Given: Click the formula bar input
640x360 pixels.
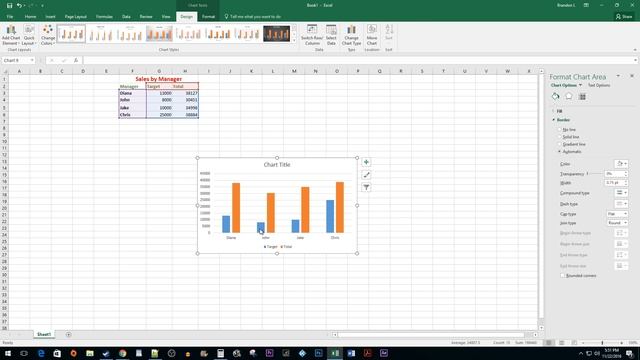Looking at the screenshot, I should coord(359,60).
